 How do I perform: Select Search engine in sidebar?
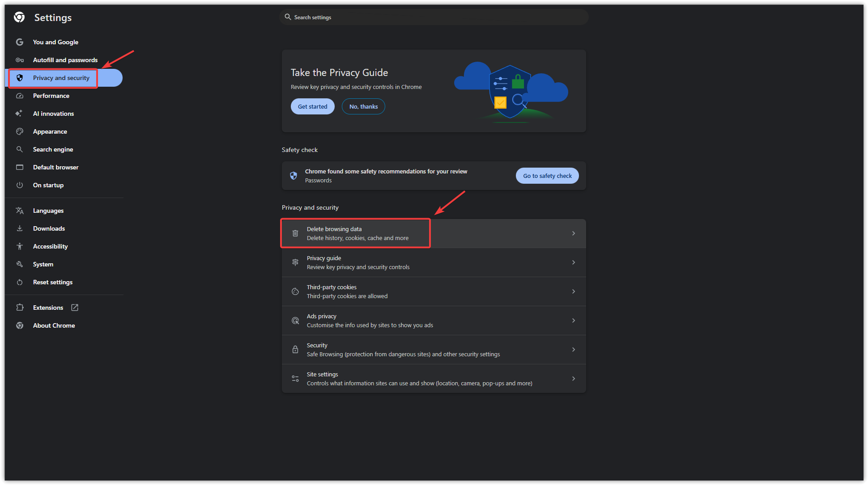53,149
